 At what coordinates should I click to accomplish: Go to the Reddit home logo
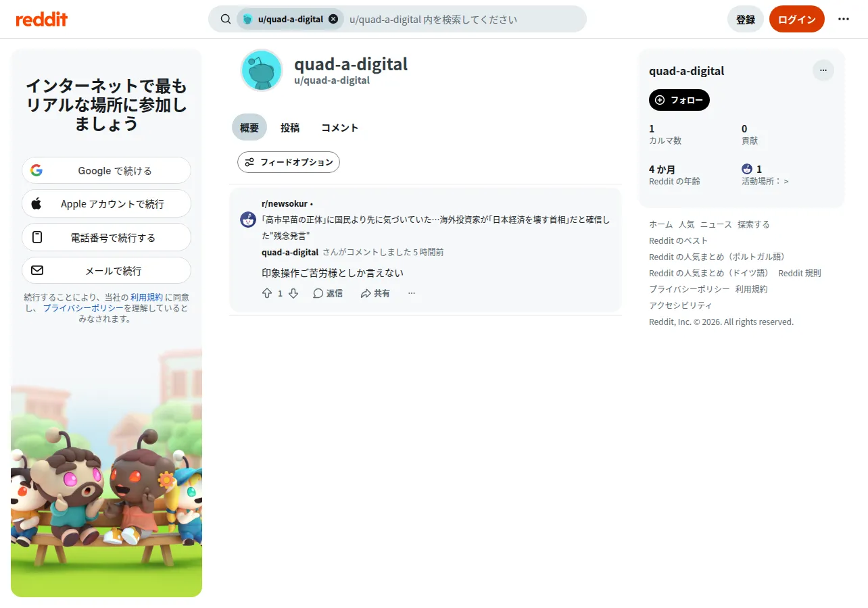pyautogui.click(x=42, y=20)
